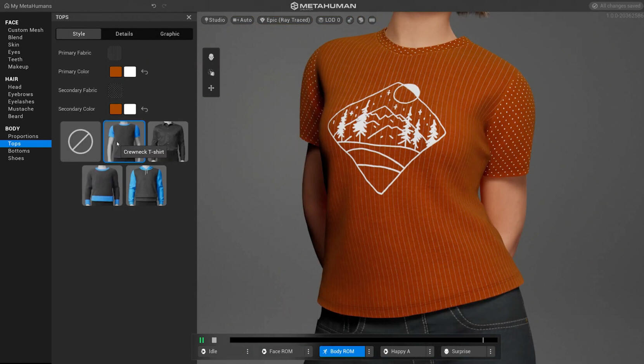Stop the animation playback
This screenshot has height=364, width=644.
pyautogui.click(x=214, y=340)
